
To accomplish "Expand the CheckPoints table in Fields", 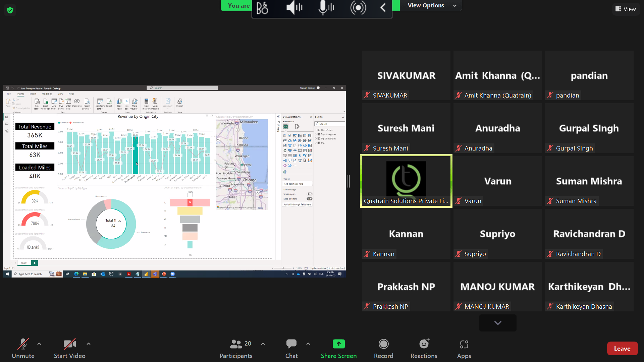I will 316,130.
